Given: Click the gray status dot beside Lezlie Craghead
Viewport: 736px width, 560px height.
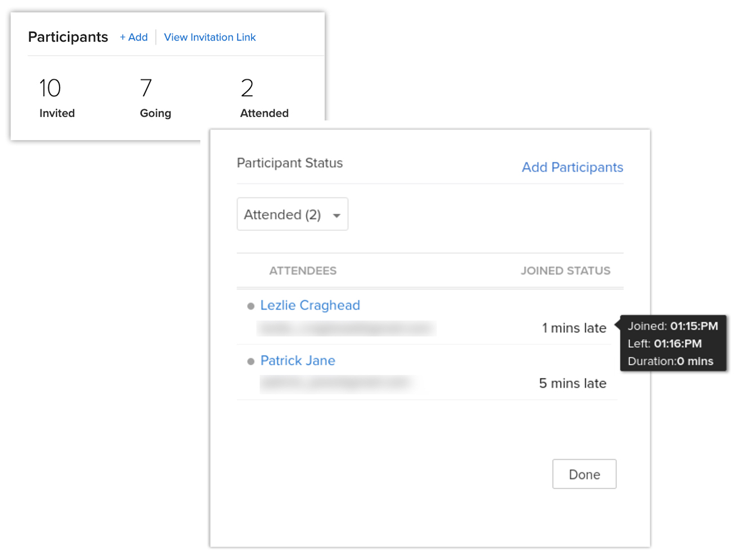Looking at the screenshot, I should 251,306.
